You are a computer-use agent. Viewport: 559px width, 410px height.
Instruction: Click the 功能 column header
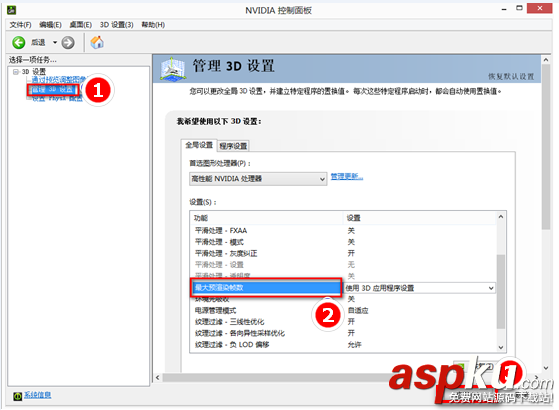pos(266,218)
